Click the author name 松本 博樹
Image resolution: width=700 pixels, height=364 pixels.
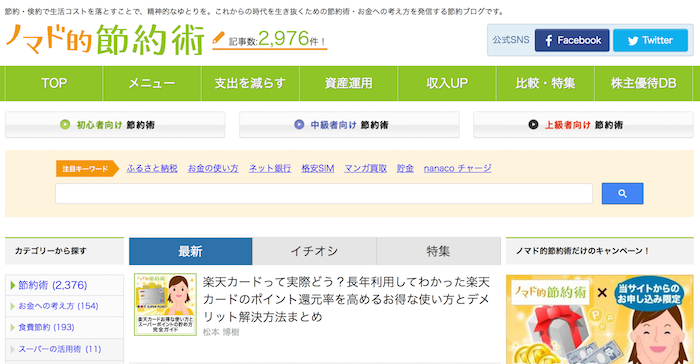click(221, 332)
